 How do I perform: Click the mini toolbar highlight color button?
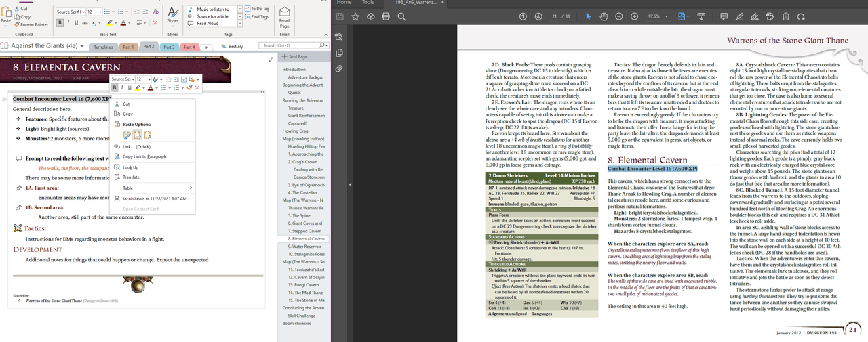pos(138,87)
